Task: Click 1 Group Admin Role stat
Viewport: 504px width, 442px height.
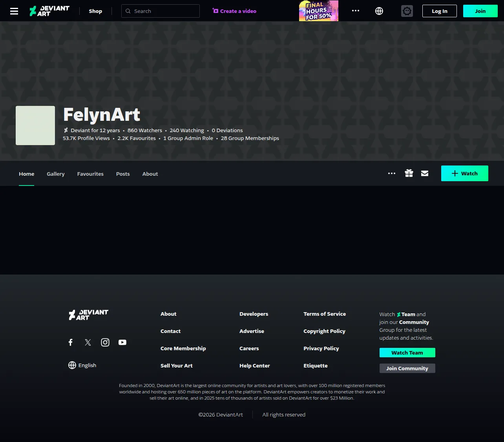Action: (x=188, y=138)
